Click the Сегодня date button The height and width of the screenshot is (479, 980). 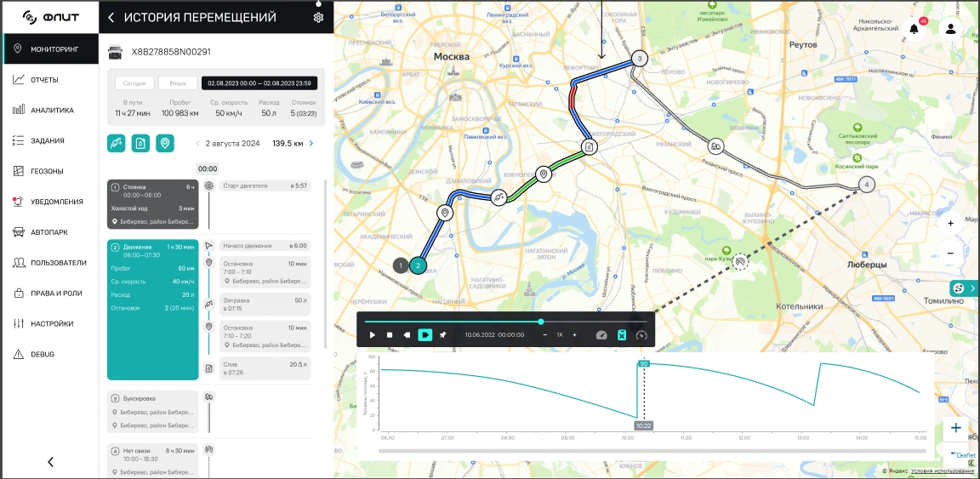[134, 83]
